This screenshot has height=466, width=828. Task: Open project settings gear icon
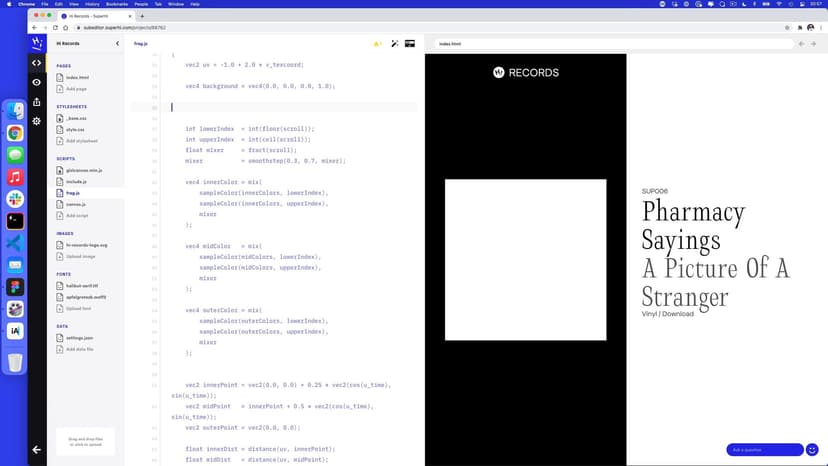37,121
